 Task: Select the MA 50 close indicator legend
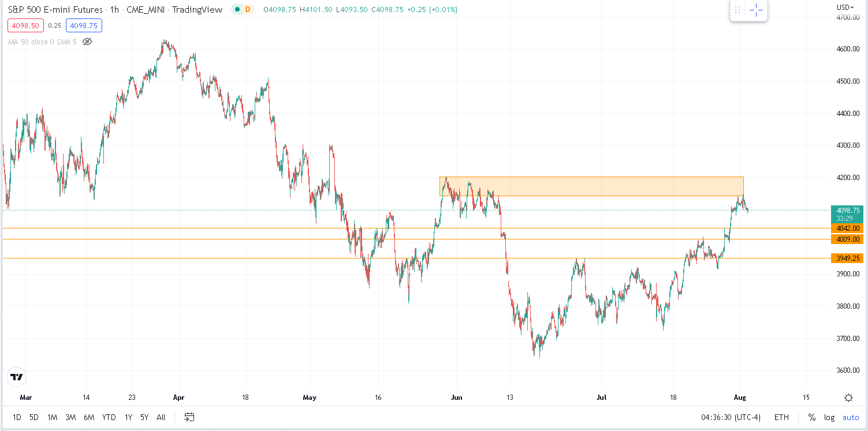[x=43, y=42]
